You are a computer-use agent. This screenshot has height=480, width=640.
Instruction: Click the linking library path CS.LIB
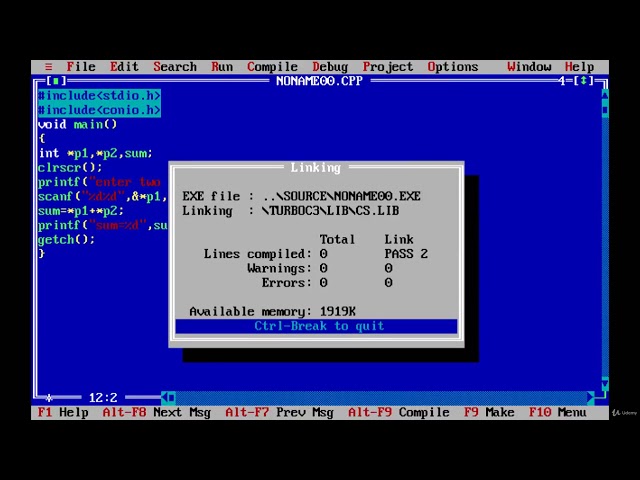331,211
